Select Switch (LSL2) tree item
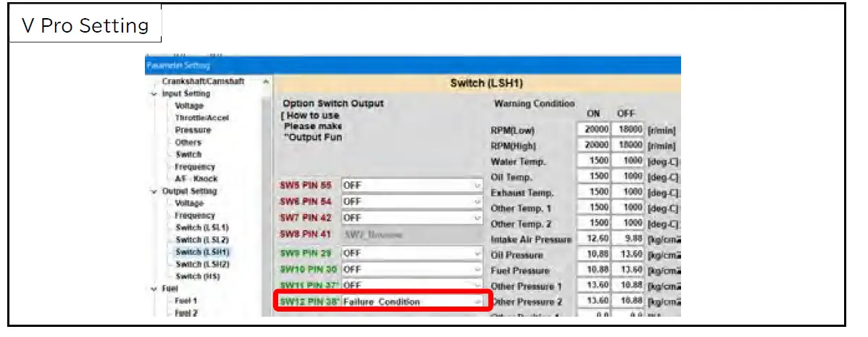The width and height of the screenshot is (868, 337). pos(202,240)
